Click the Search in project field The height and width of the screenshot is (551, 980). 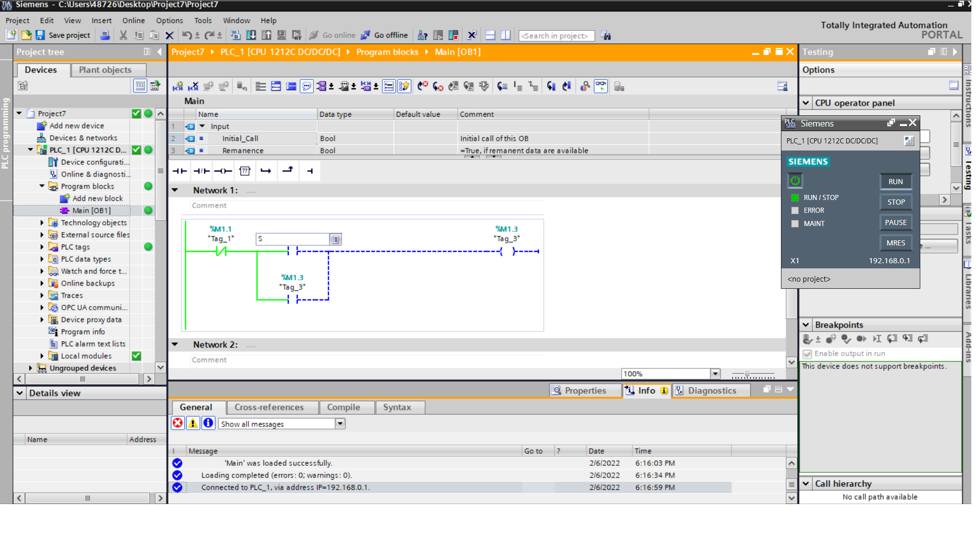556,36
